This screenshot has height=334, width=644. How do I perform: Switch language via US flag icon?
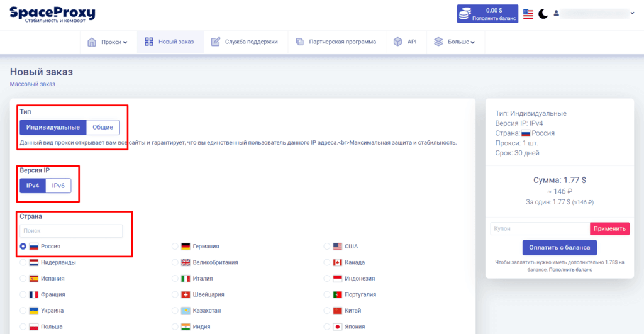pyautogui.click(x=528, y=14)
